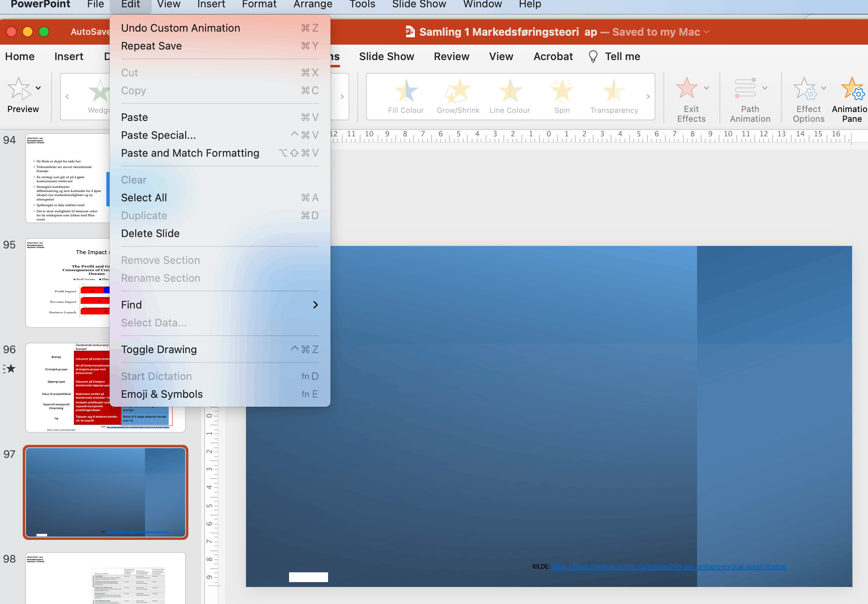
Task: Expand the Preview dropdown arrow
Action: (38, 88)
